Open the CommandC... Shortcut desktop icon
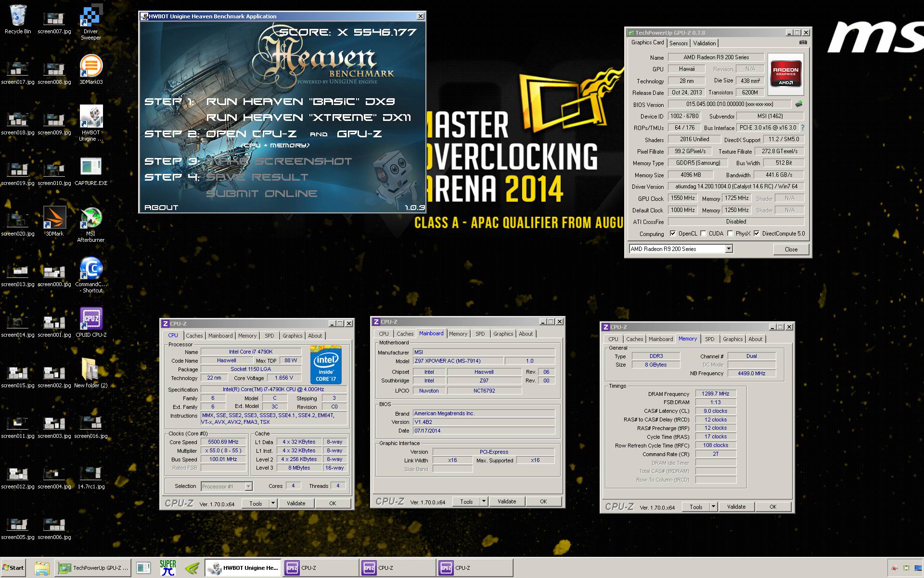This screenshot has width=924, height=578. pyautogui.click(x=90, y=275)
